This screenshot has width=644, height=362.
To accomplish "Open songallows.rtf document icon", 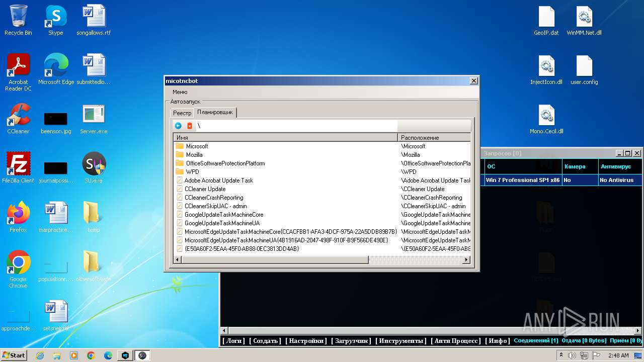I will [x=94, y=21].
